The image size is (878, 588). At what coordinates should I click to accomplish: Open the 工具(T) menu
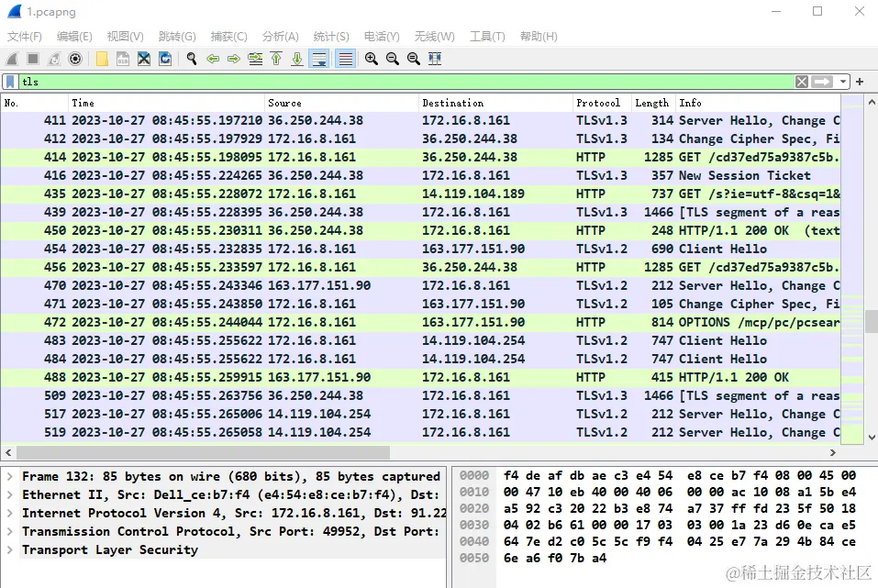click(x=487, y=37)
